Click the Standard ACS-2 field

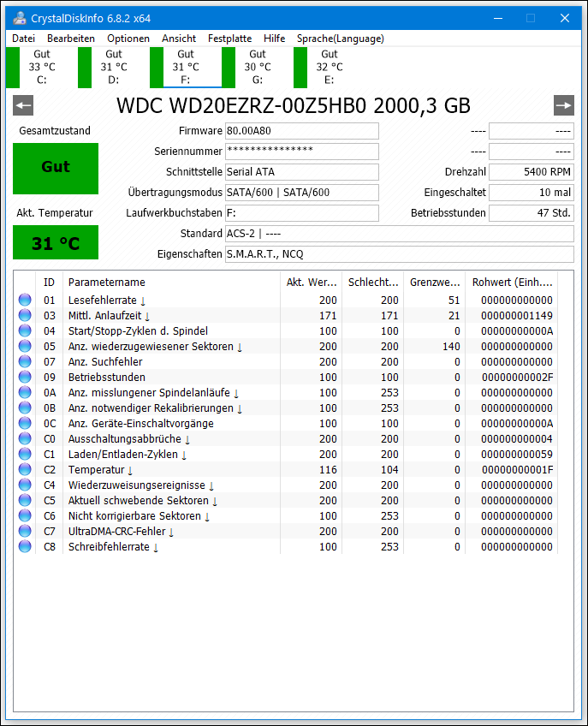pos(399,234)
